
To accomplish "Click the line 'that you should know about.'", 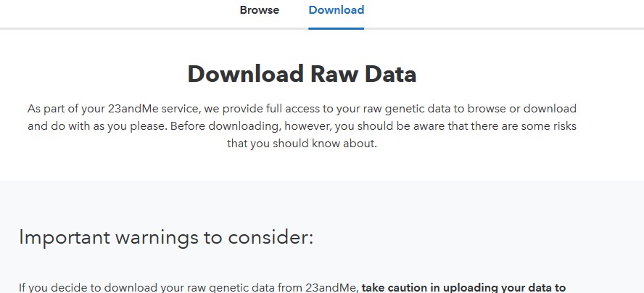I will click(302, 143).
